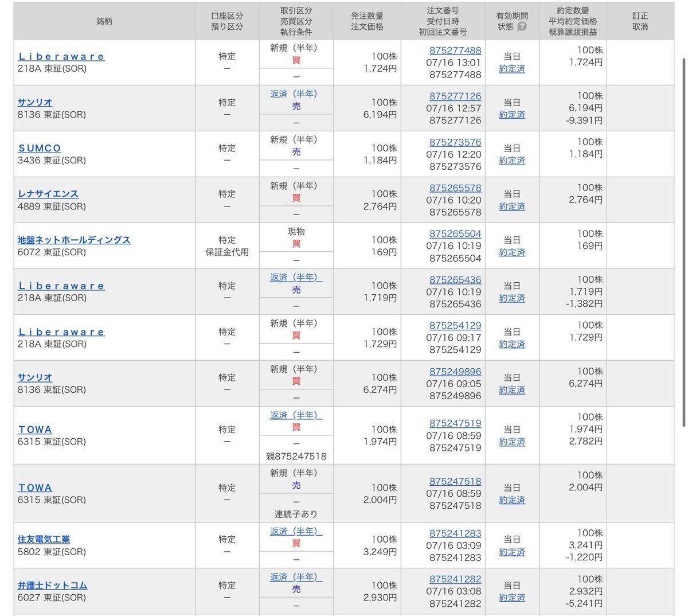
Task: Click 約定済 status in the 弁護士ドットコム row
Action: [512, 598]
